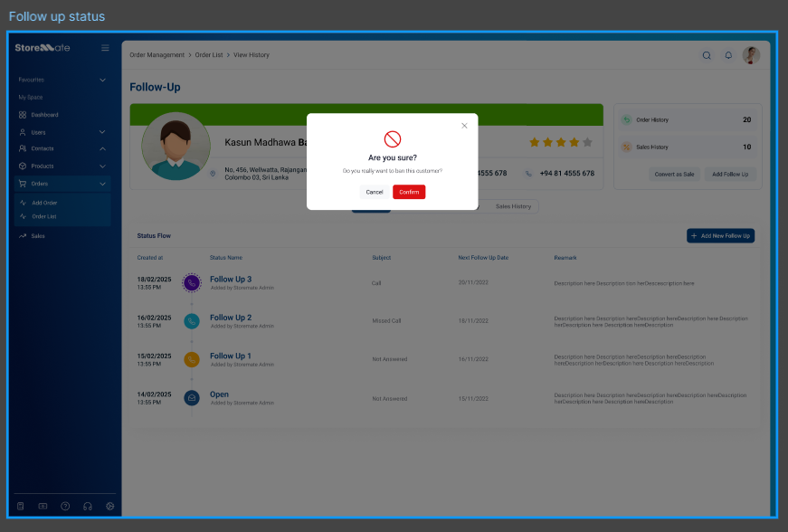The width and height of the screenshot is (788, 532).
Task: Open the help question mark icon
Action: coord(65,506)
